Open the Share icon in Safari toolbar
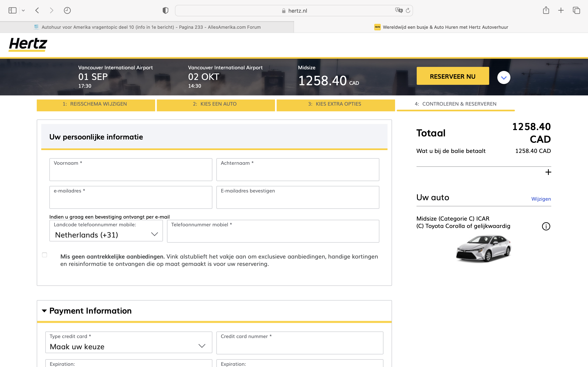 [546, 10]
